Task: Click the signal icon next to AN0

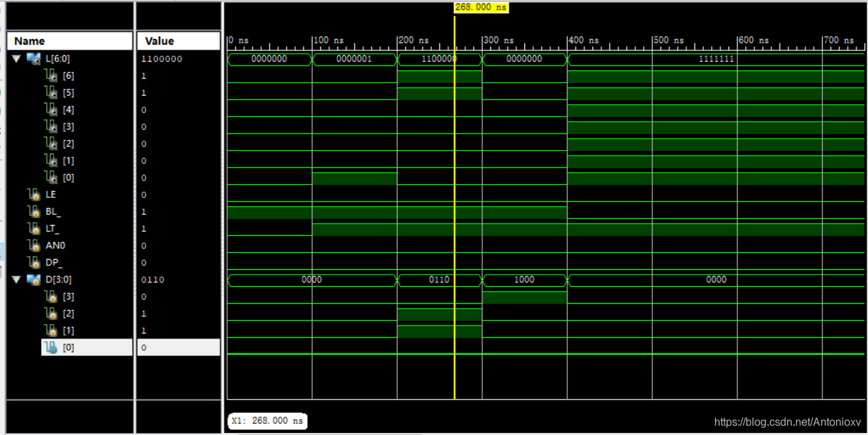Action: click(34, 245)
